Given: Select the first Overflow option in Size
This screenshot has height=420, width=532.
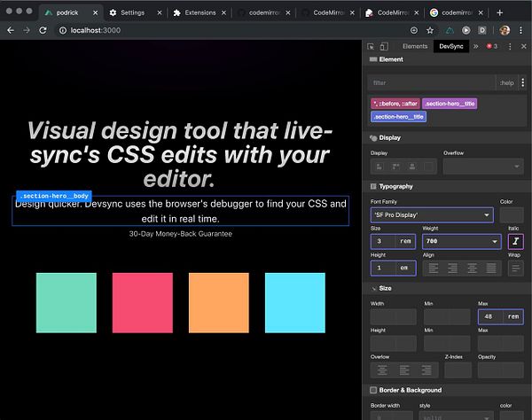Looking at the screenshot, I should pos(382,369).
